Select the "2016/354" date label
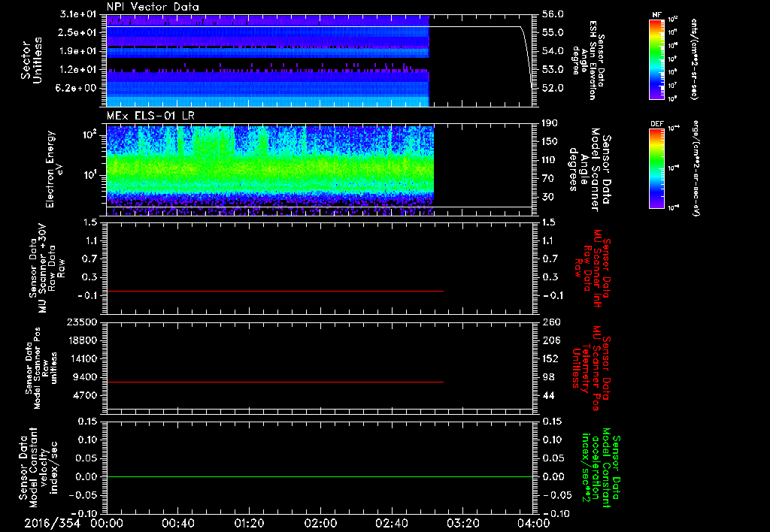The height and width of the screenshot is (532, 770). pyautogui.click(x=52, y=523)
